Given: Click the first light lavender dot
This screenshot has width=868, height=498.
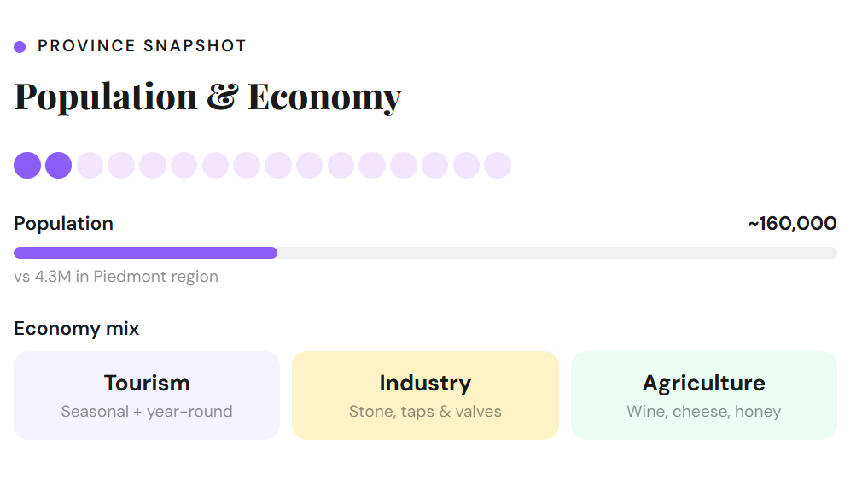Looking at the screenshot, I should (x=90, y=165).
